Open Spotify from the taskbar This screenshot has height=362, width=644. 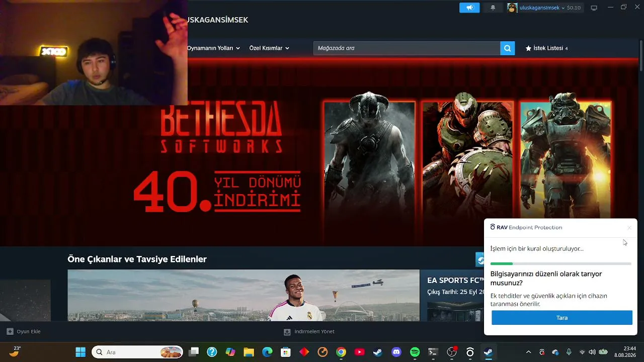(415, 352)
